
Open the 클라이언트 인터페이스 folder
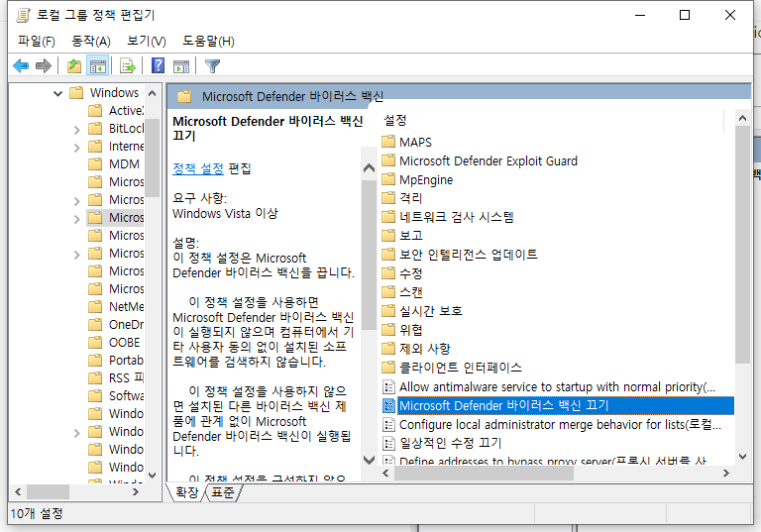(452, 368)
